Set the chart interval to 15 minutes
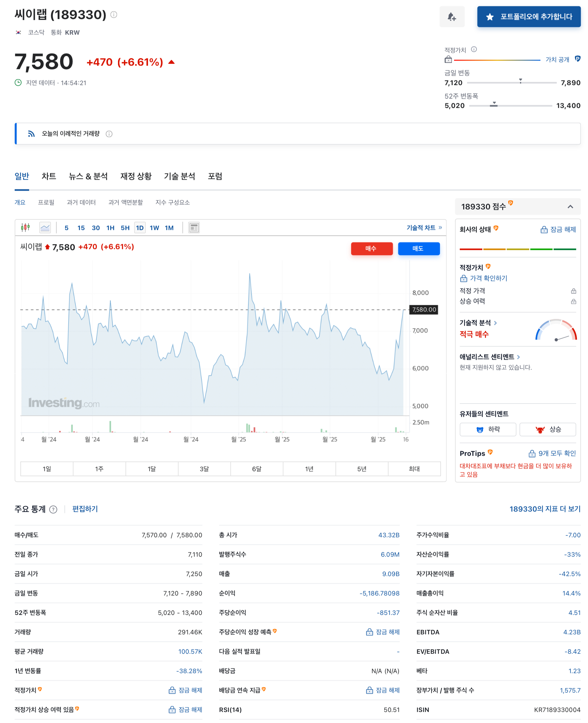This screenshot has width=588, height=723. tap(81, 228)
